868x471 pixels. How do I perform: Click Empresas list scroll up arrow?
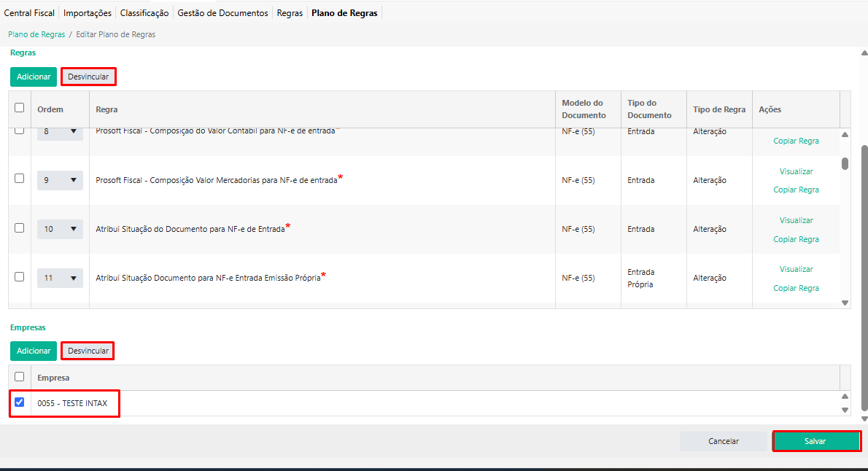pyautogui.click(x=845, y=397)
